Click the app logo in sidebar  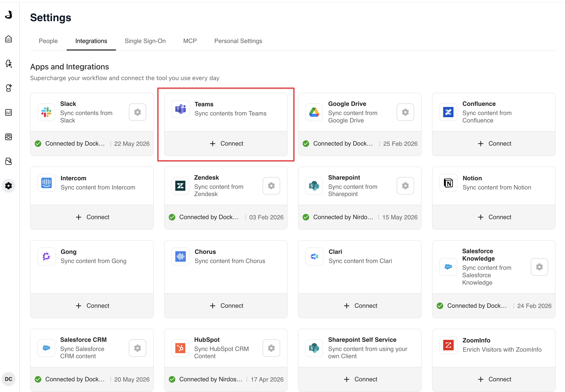[x=9, y=15]
